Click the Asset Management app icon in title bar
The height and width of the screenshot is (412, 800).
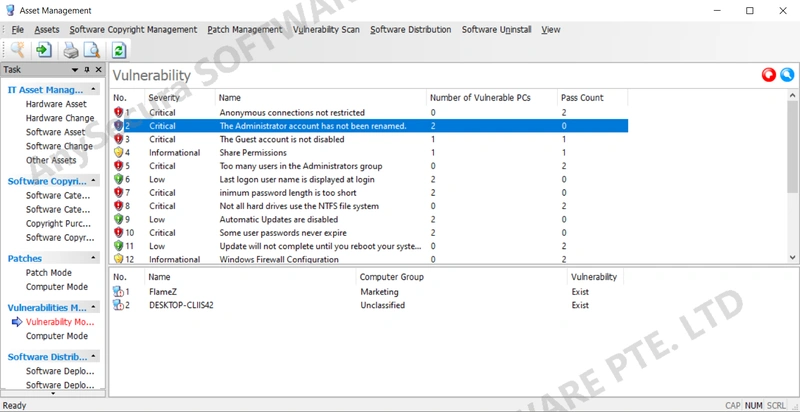10,10
